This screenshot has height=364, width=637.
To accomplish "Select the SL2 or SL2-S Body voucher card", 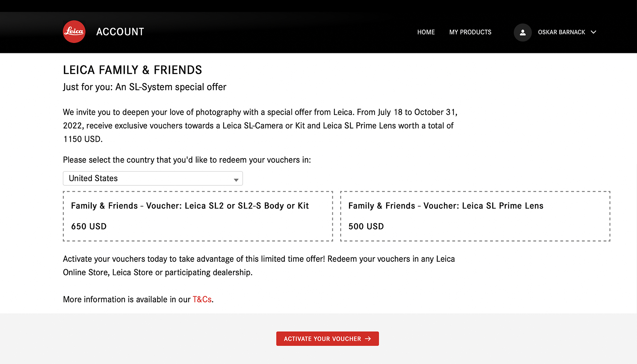I will pos(198,216).
